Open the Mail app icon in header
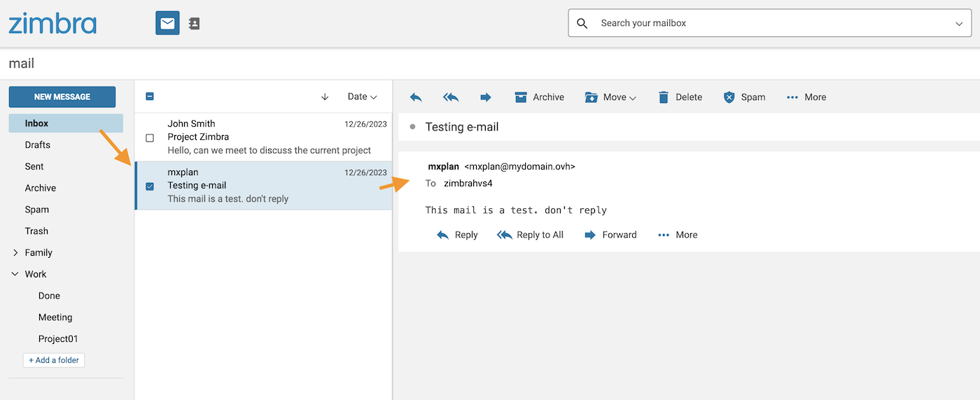 click(167, 23)
